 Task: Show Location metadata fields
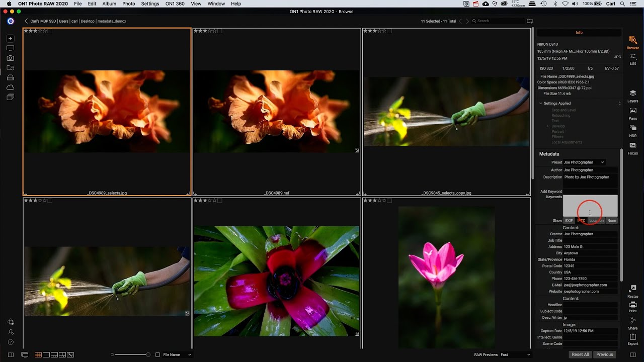click(596, 221)
